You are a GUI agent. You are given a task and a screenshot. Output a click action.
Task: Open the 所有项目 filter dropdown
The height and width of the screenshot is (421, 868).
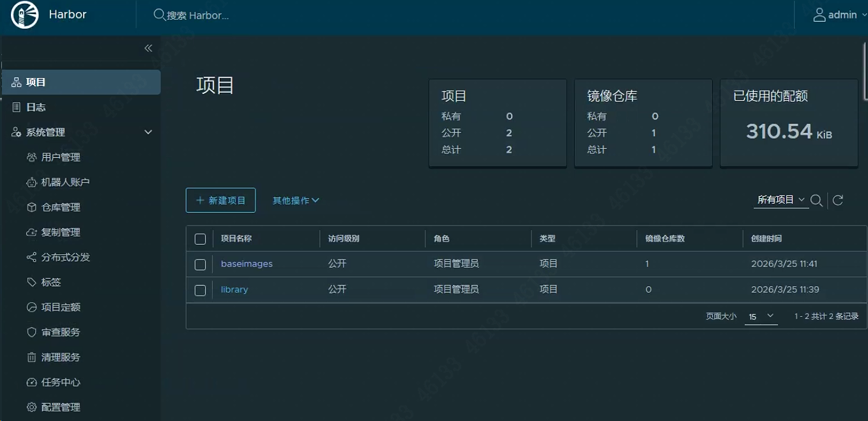tap(781, 200)
